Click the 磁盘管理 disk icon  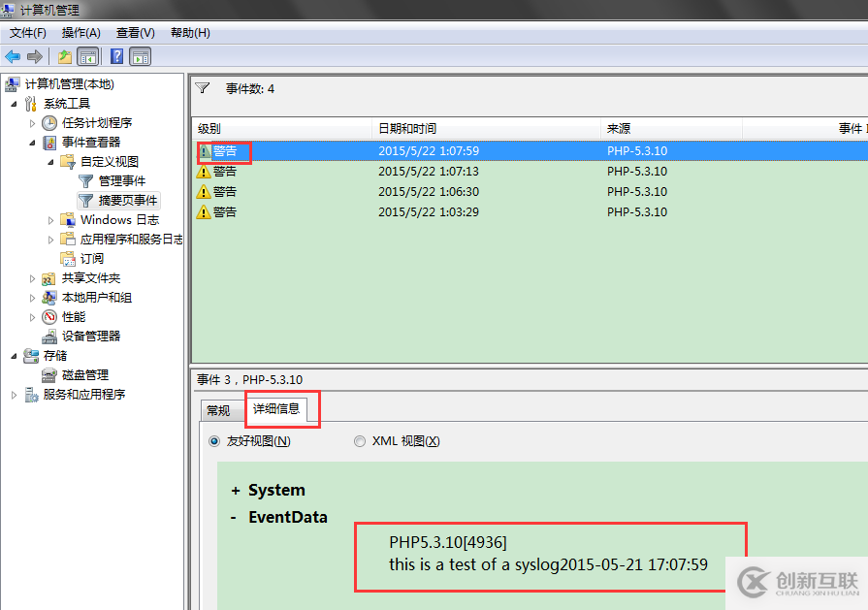[x=49, y=375]
